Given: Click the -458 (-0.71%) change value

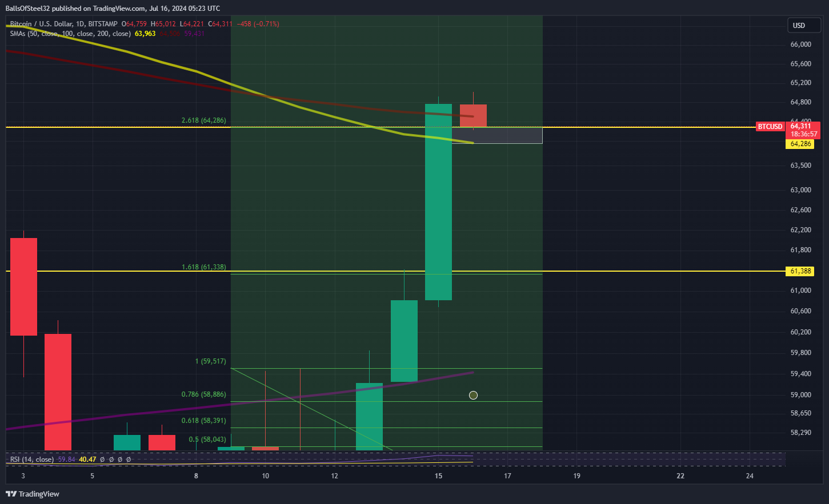Looking at the screenshot, I should click(259, 24).
